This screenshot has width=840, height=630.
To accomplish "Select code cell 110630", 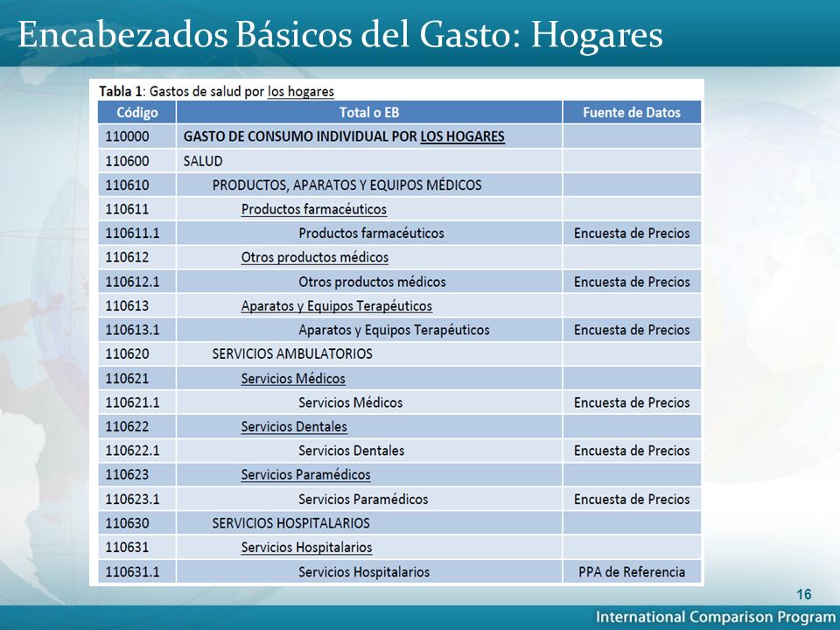I will tap(137, 523).
